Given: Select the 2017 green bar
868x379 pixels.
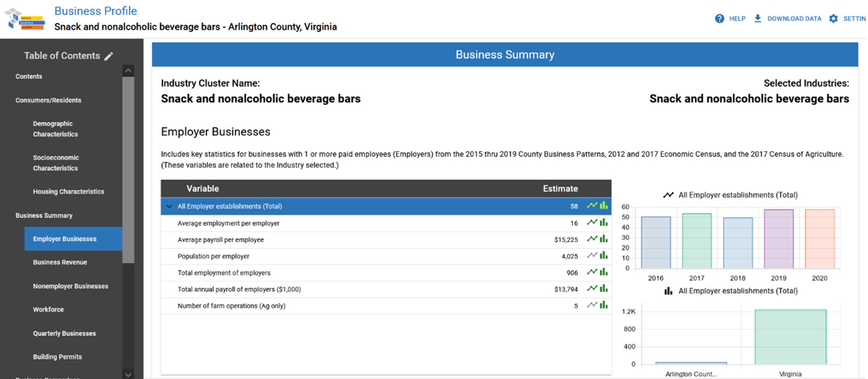Looking at the screenshot, I should pyautogui.click(x=697, y=241).
